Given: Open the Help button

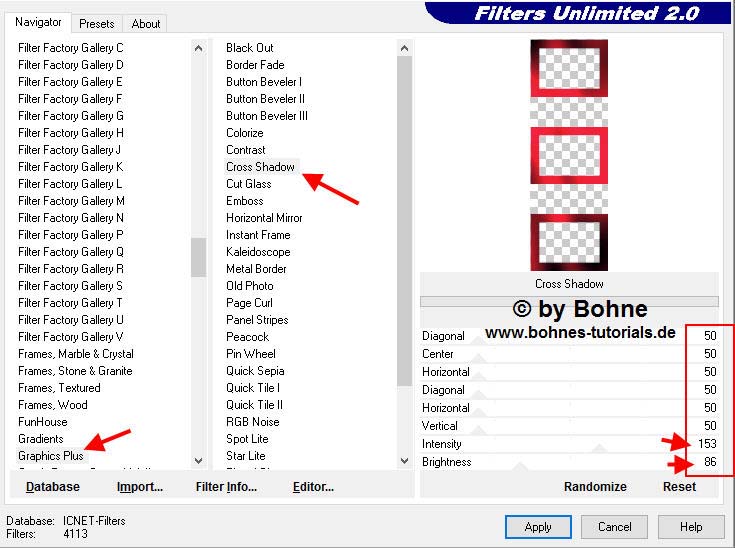Looking at the screenshot, I should [691, 527].
